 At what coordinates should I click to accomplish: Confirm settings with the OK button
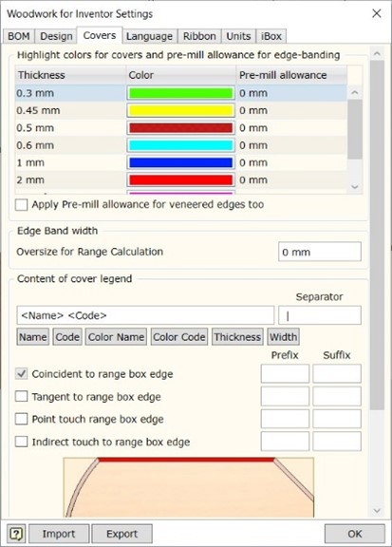(355, 534)
